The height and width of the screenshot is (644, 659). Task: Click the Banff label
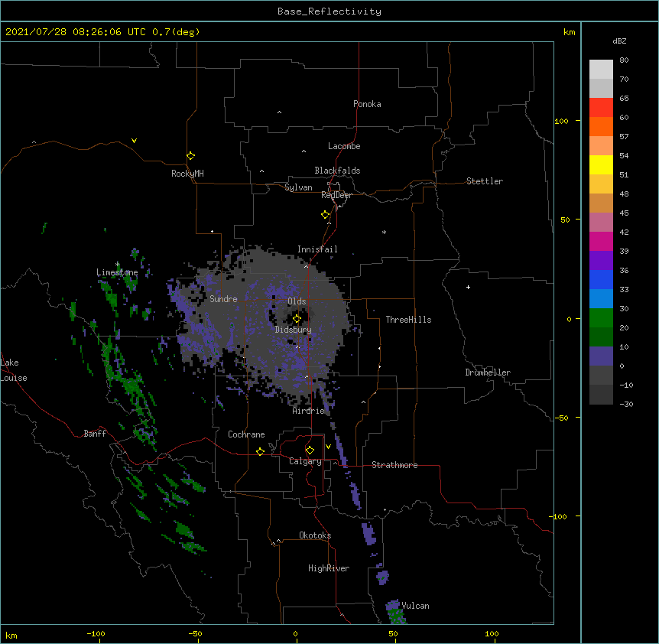tap(95, 434)
